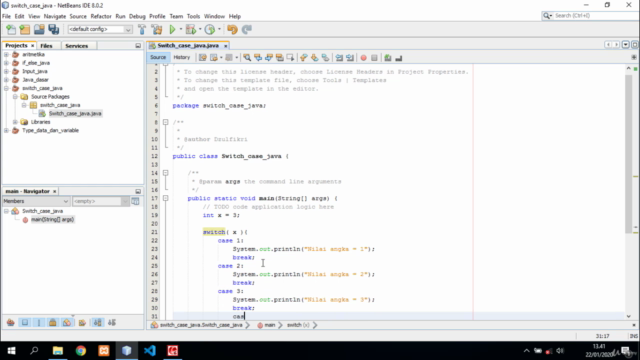The width and height of the screenshot is (640, 360).
Task: Open the Tools menu
Action: pos(193,16)
